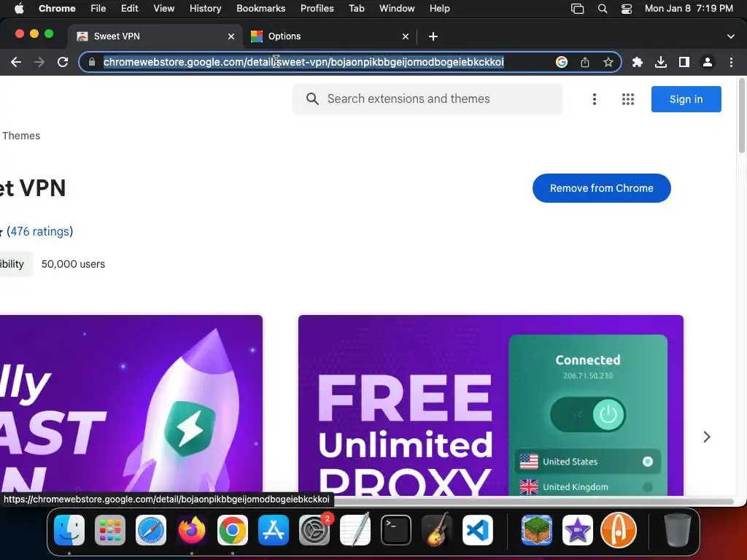This screenshot has height=560, width=747.
Task: Open the Help menu
Action: point(439,9)
